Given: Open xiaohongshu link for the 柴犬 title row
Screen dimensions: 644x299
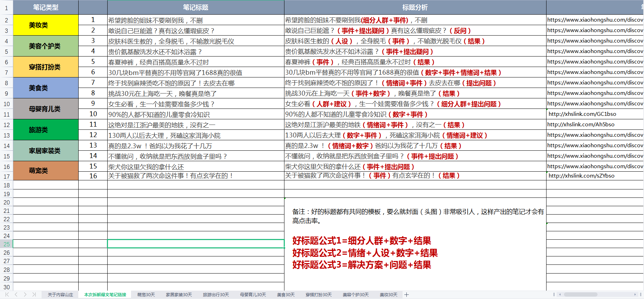Looking at the screenshot, I should coord(595,166).
